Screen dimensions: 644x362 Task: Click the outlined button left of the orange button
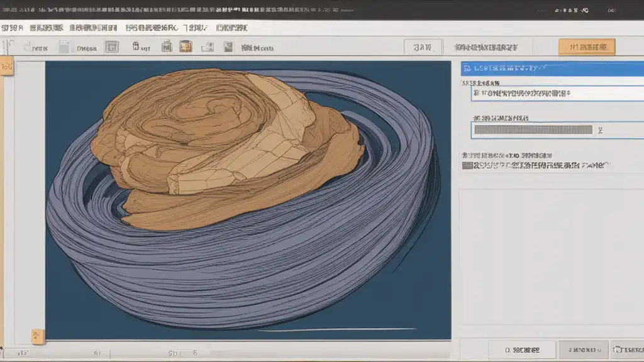pyautogui.click(x=422, y=47)
